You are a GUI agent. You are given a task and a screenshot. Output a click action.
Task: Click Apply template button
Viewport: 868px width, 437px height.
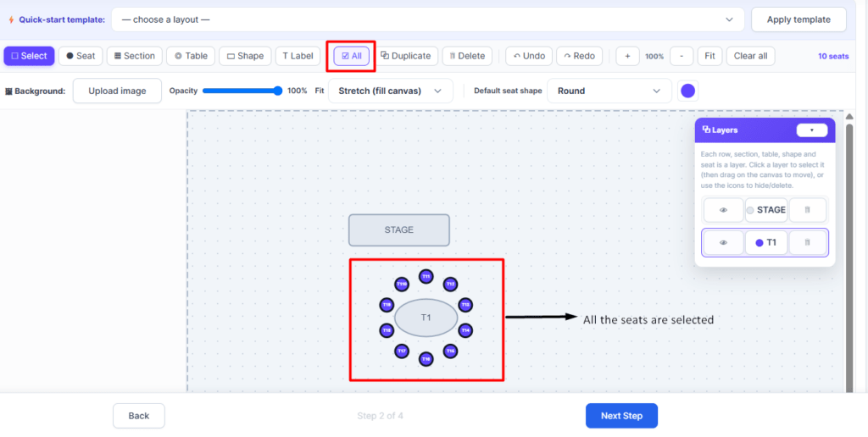point(798,20)
